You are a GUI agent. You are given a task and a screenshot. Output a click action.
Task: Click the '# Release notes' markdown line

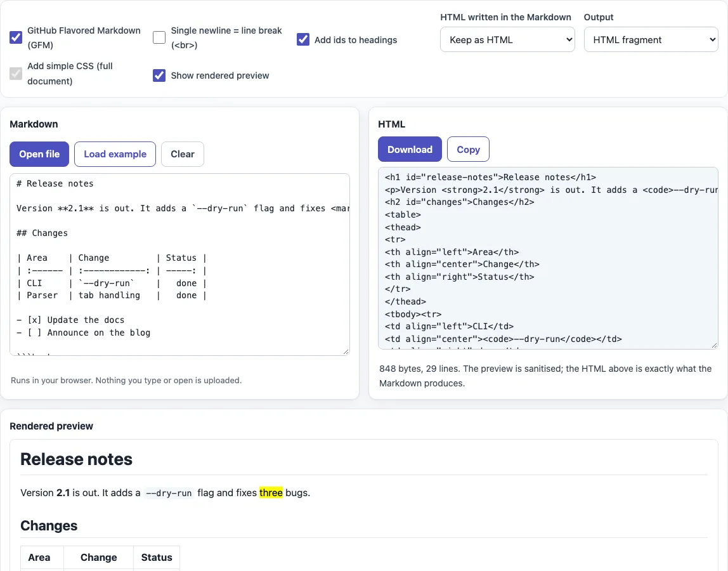[55, 183]
